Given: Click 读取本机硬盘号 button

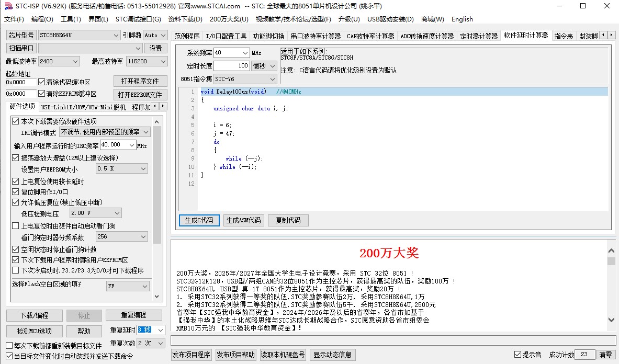Looking at the screenshot, I should (283, 355).
